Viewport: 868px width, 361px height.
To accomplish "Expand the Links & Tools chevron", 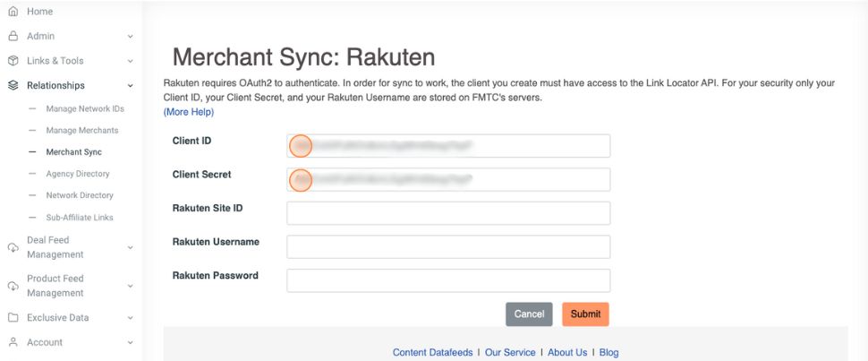I will (131, 61).
